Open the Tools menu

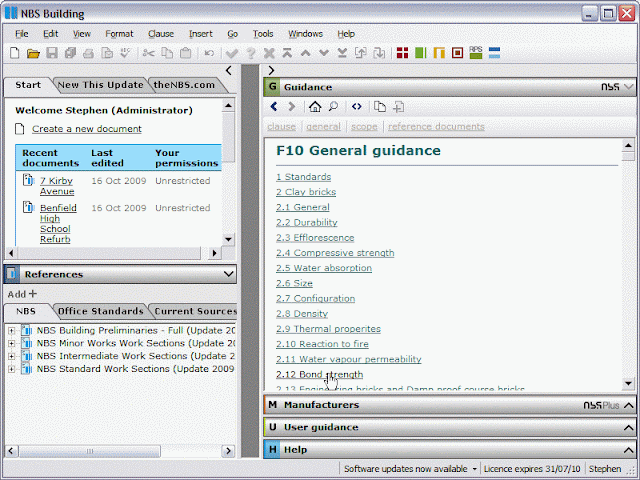point(263,34)
